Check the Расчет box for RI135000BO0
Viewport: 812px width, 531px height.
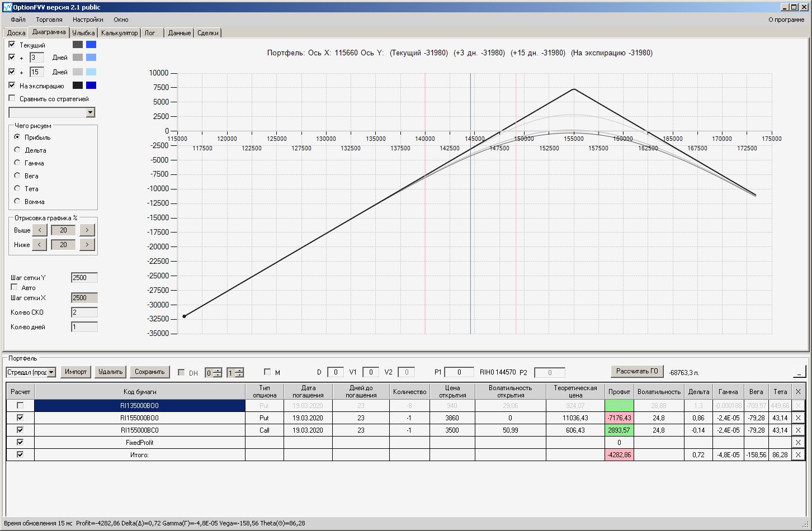pos(20,405)
